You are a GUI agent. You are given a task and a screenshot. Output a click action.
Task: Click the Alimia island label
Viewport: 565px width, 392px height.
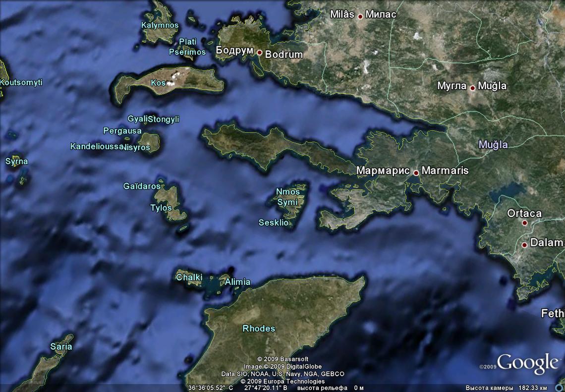(x=237, y=282)
